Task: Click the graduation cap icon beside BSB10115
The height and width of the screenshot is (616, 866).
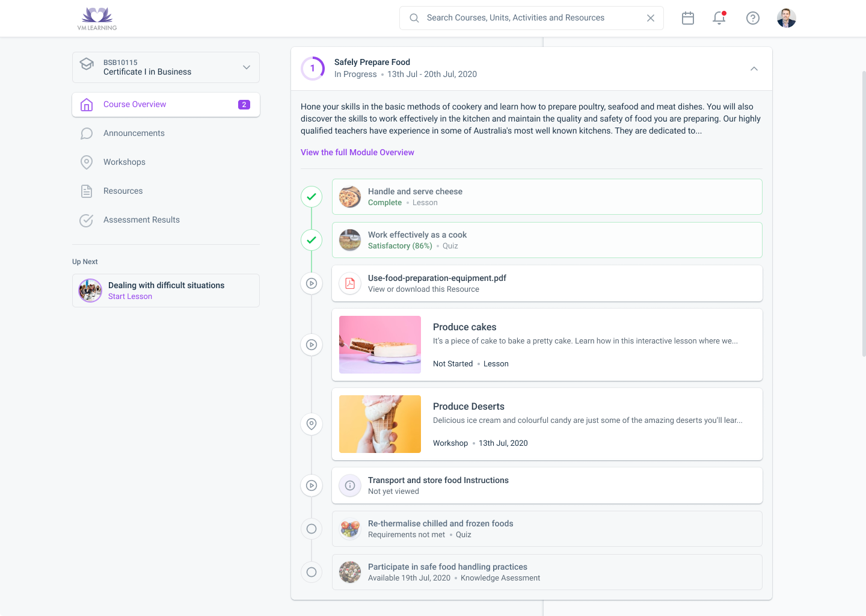Action: (x=87, y=64)
